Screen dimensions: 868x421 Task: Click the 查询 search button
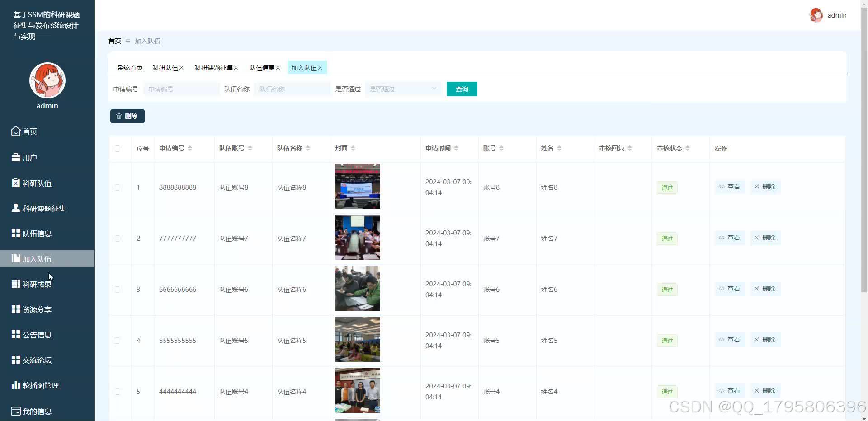(x=462, y=89)
